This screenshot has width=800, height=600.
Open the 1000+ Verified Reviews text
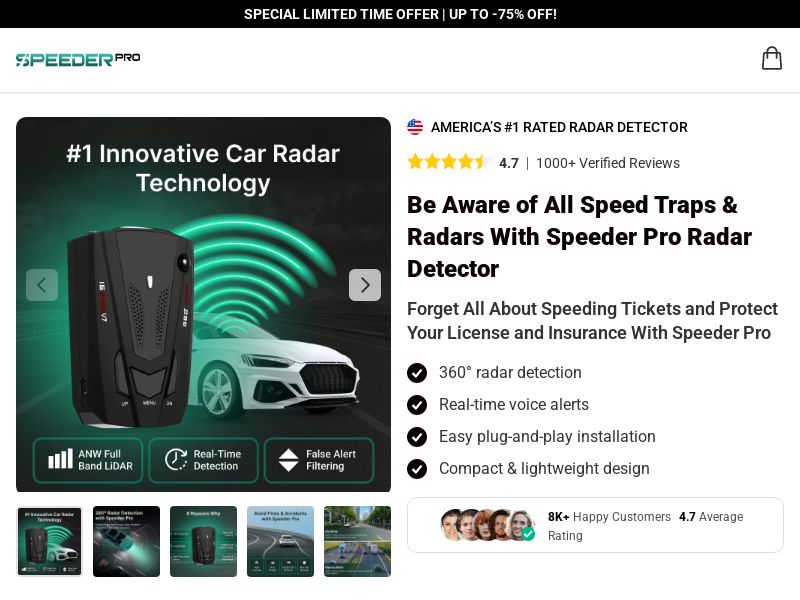click(608, 163)
